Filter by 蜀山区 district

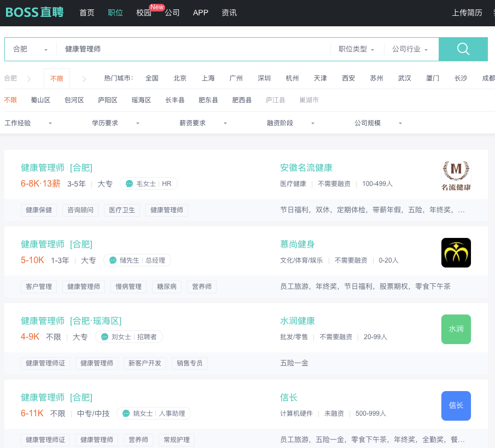40,100
